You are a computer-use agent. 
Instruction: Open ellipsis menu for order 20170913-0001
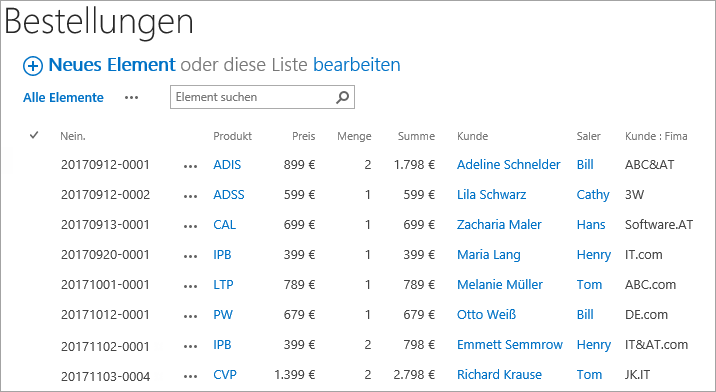click(190, 227)
